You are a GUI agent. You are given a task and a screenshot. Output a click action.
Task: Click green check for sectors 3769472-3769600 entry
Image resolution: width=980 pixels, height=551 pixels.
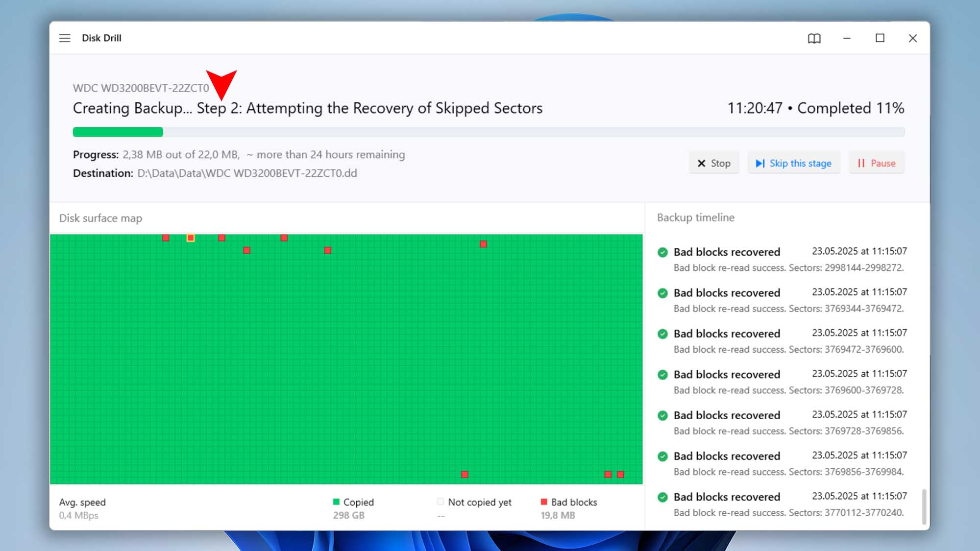click(662, 334)
